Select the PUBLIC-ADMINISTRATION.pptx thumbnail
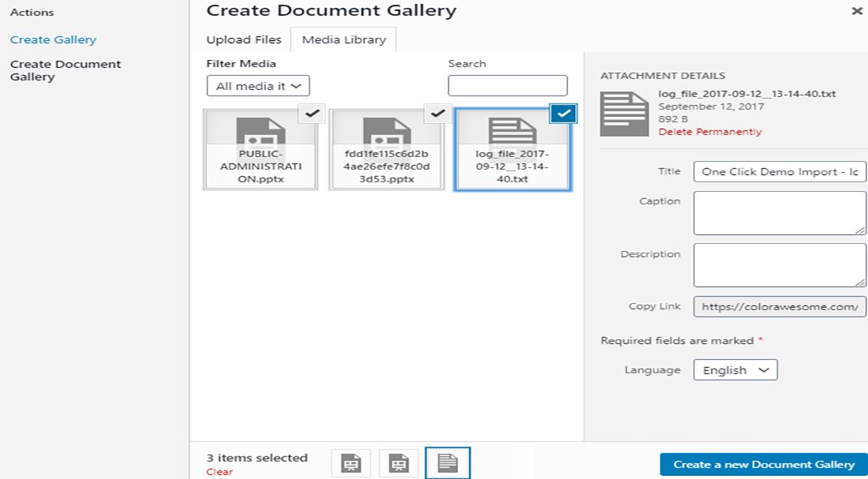This screenshot has width=868, height=479. [x=260, y=149]
